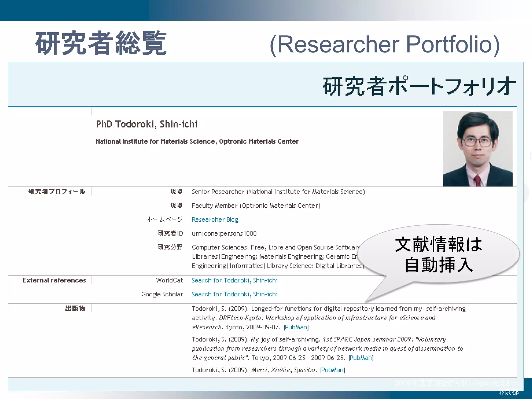Click the National Institute for Materials Science affiliation
The height and width of the screenshot is (399, 532).
tap(197, 141)
